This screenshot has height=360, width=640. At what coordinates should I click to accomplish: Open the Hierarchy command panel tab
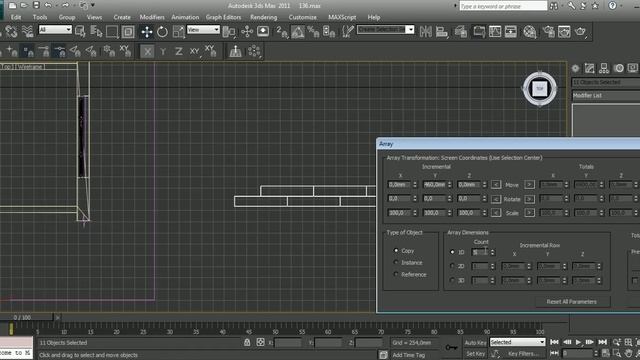coord(604,69)
